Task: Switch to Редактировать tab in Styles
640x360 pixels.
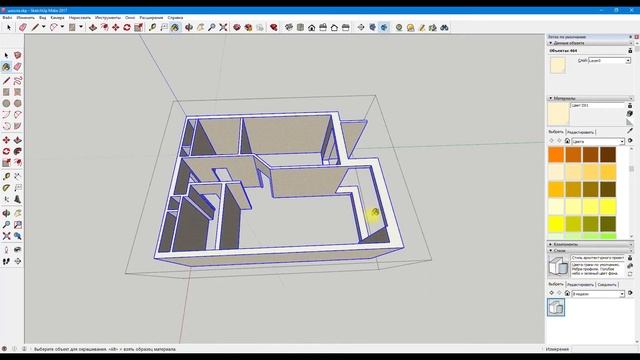Action: click(580, 284)
